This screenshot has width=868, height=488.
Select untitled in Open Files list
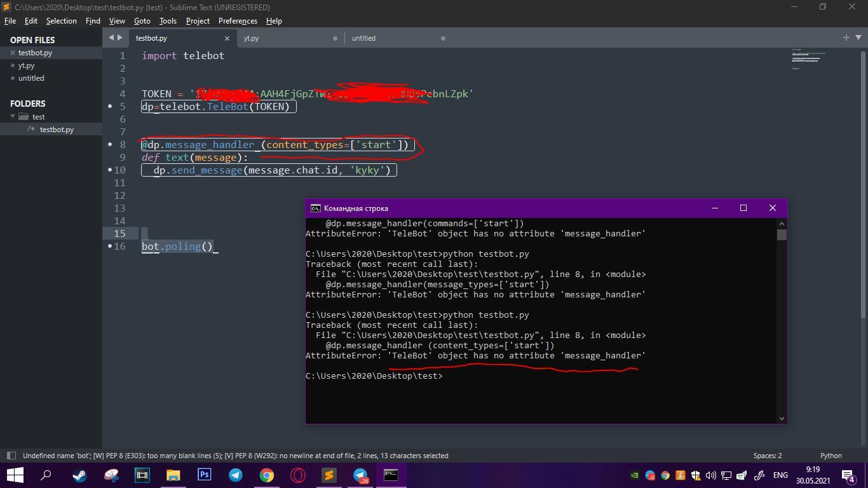31,78
